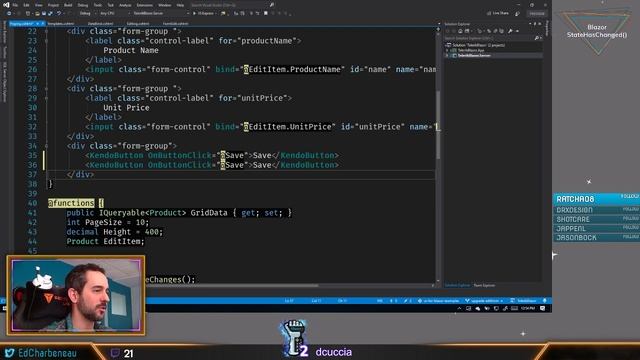Click 'Product EditItem;' on line 44
Image resolution: width=640 pixels, height=360 pixels.
[x=105, y=241]
